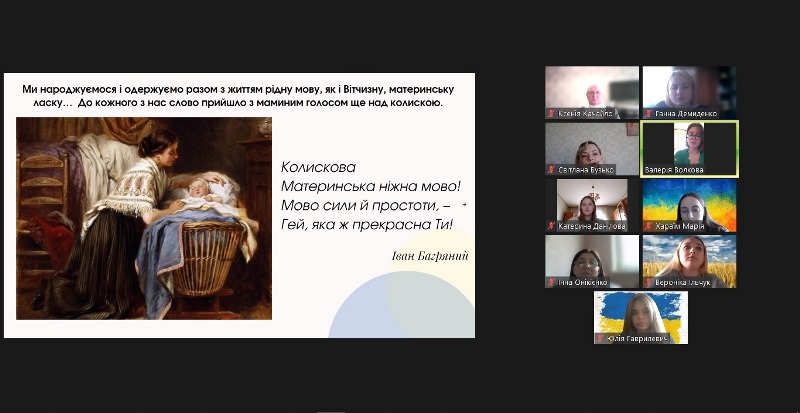This screenshot has width=800, height=413.
Task: Select Харам Марія's video with flag background
Action: click(689, 201)
